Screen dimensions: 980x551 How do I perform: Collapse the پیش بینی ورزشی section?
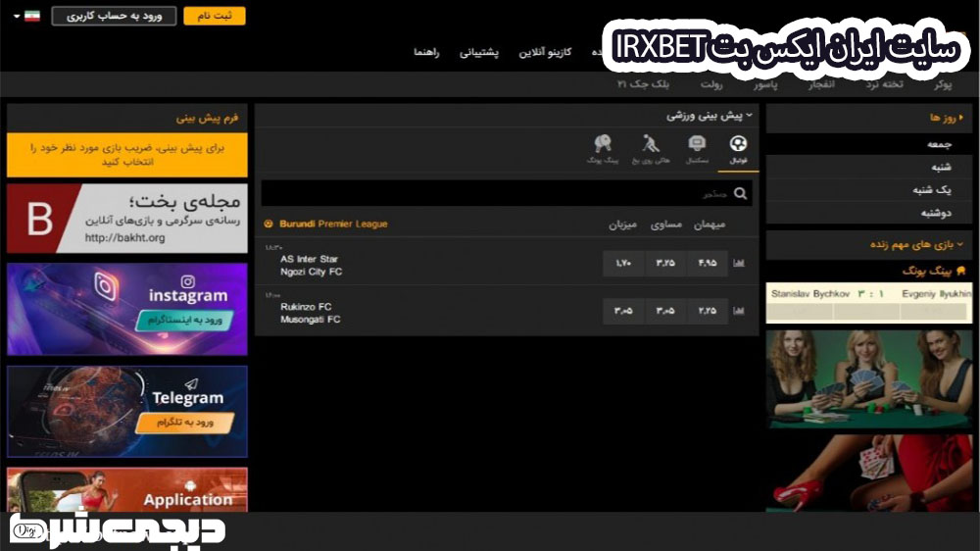pyautogui.click(x=749, y=115)
